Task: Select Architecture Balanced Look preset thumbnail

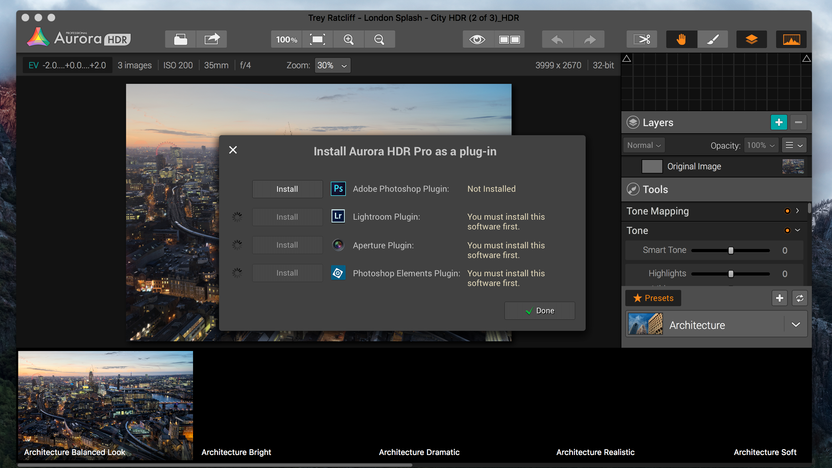Action: point(106,405)
